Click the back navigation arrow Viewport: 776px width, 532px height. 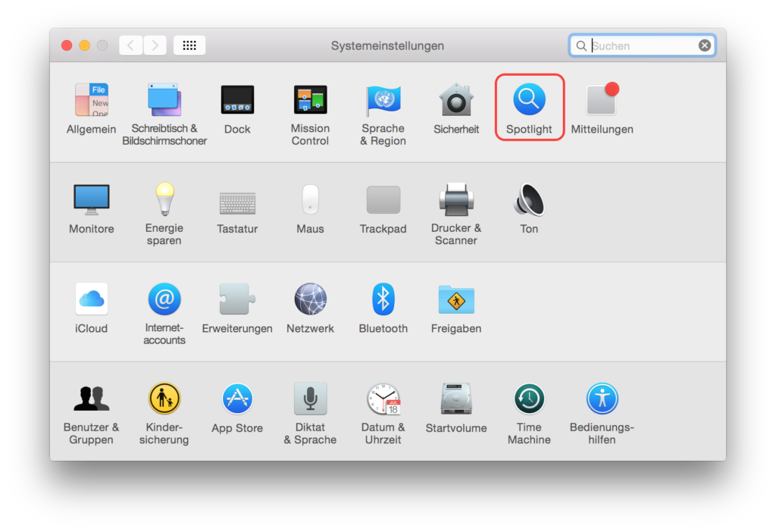130,45
